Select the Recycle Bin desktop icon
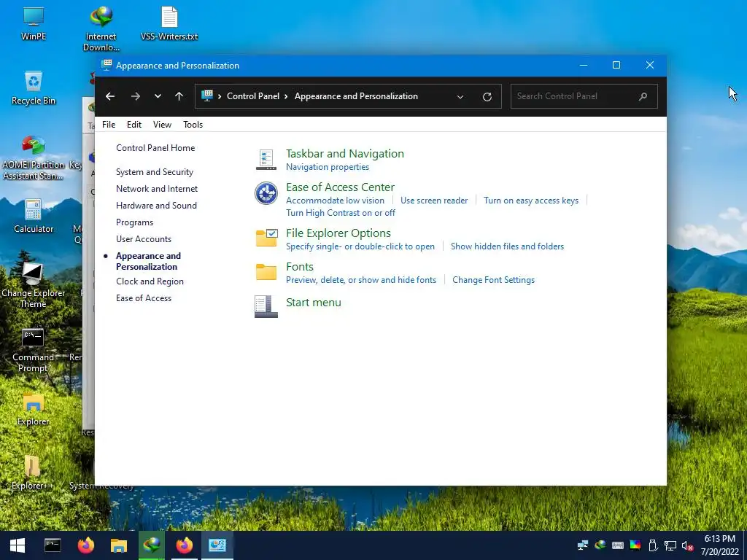This screenshot has height=560, width=747. [x=34, y=88]
